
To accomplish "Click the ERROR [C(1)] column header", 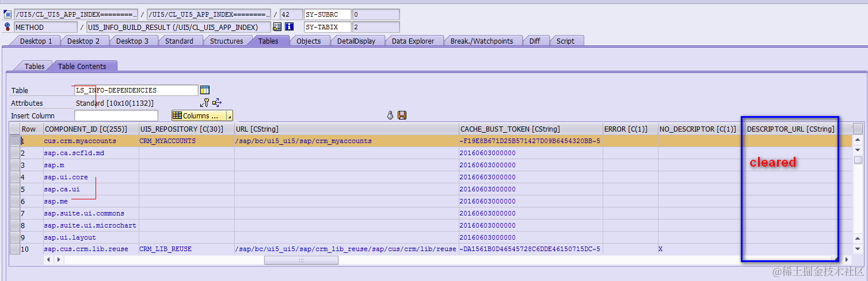I will pyautogui.click(x=630, y=129).
